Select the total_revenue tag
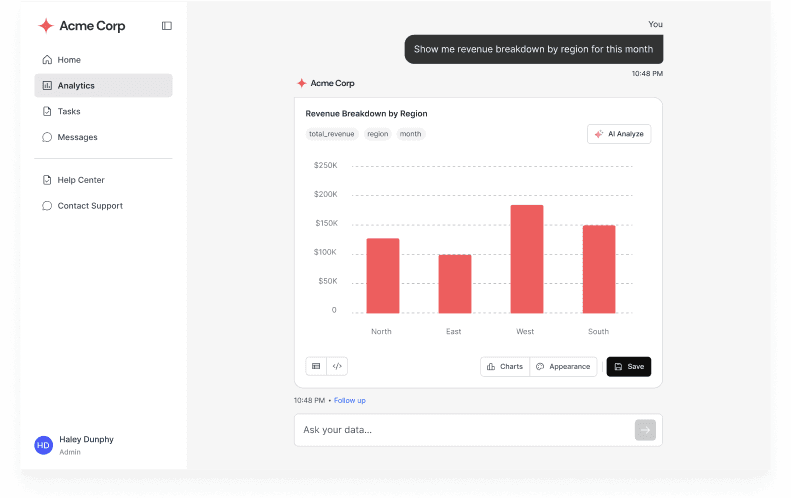Image resolution: width=791 pixels, height=498 pixels. [331, 134]
